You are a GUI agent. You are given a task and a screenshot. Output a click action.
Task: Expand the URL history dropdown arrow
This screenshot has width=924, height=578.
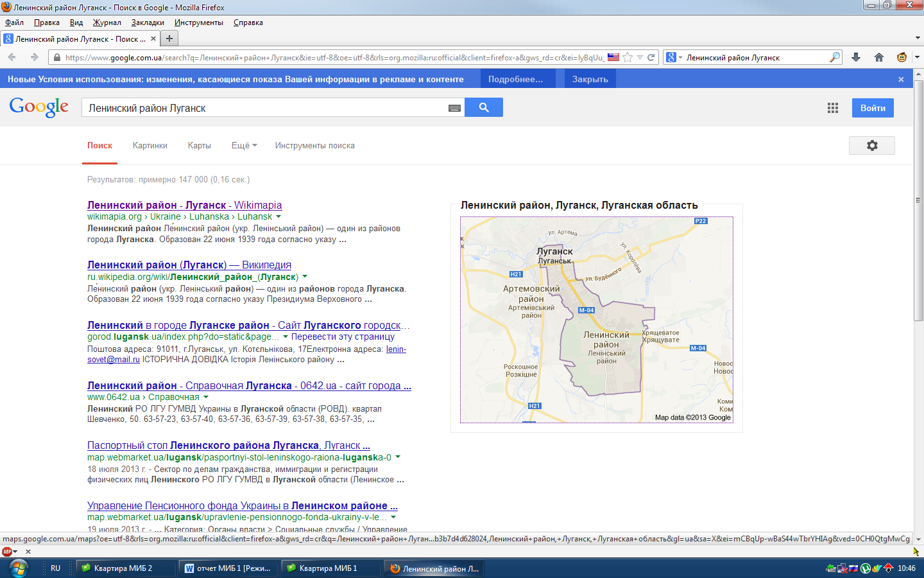[x=640, y=57]
